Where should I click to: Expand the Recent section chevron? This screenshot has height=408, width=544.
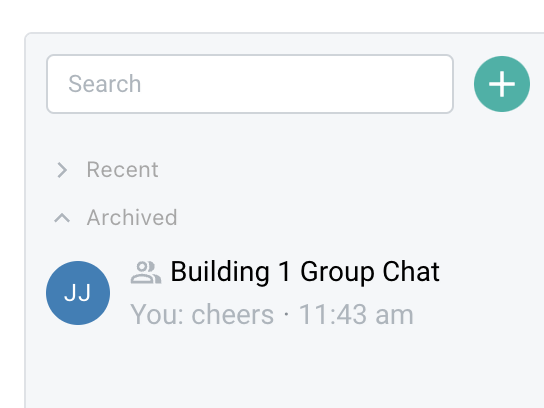pos(62,170)
